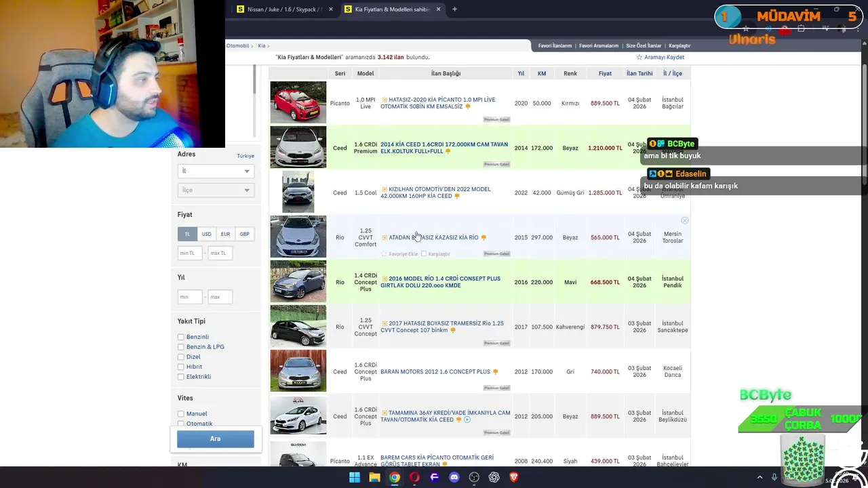This screenshot has width=868, height=488.
Task: Open Discord from the taskbar
Action: 454,477
